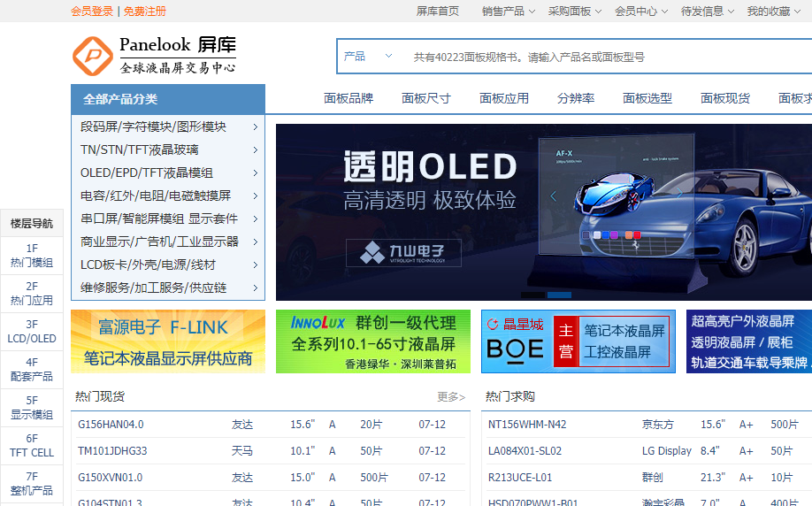Open TM101JDHG33 stock listing
Image resolution: width=812 pixels, height=506 pixels.
click(112, 451)
